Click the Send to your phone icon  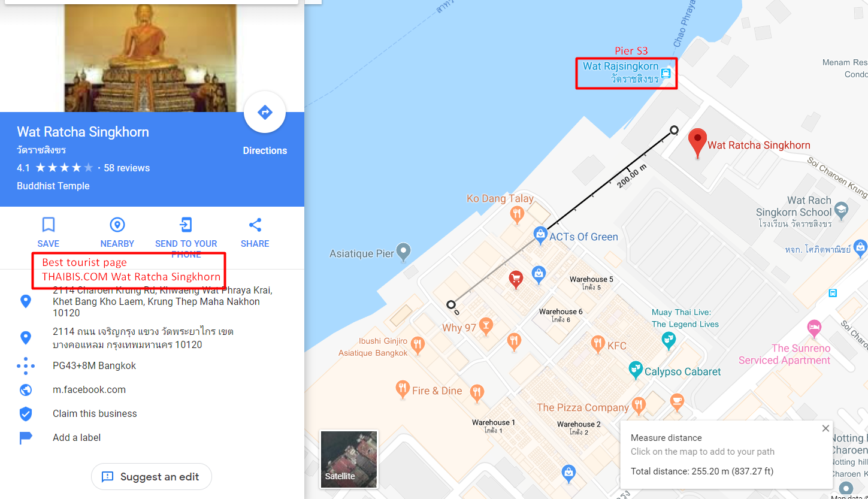click(x=186, y=225)
